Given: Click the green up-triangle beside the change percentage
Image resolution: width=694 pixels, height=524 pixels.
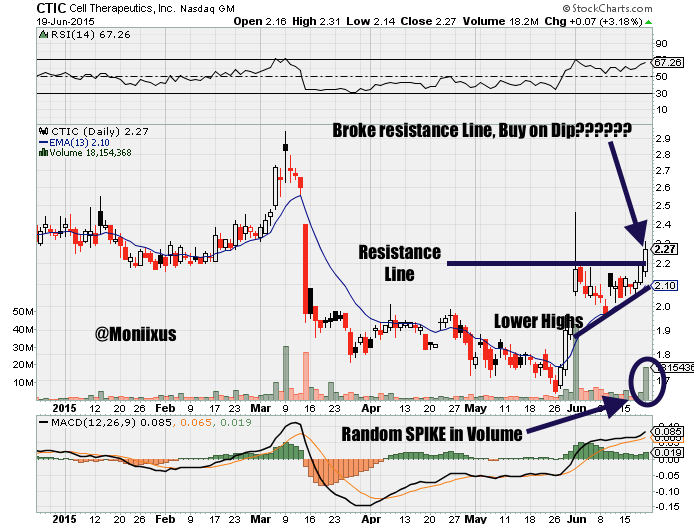Looking at the screenshot, I should pos(648,22).
